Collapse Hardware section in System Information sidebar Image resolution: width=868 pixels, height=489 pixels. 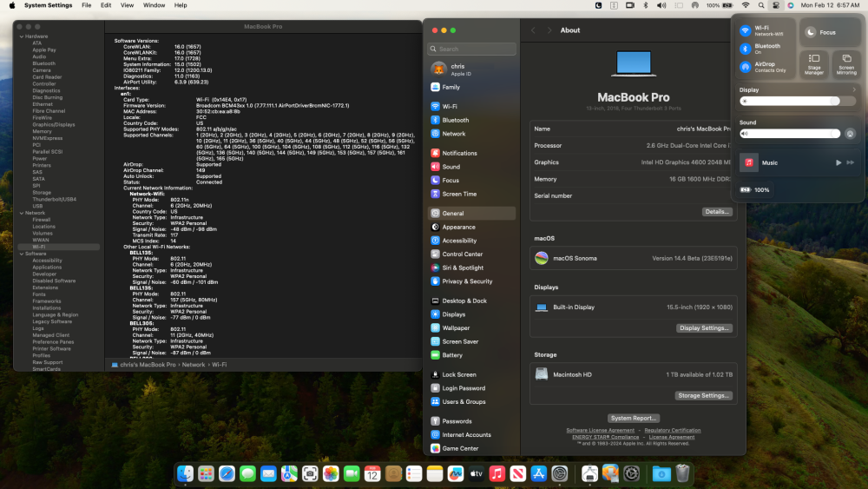pos(22,36)
